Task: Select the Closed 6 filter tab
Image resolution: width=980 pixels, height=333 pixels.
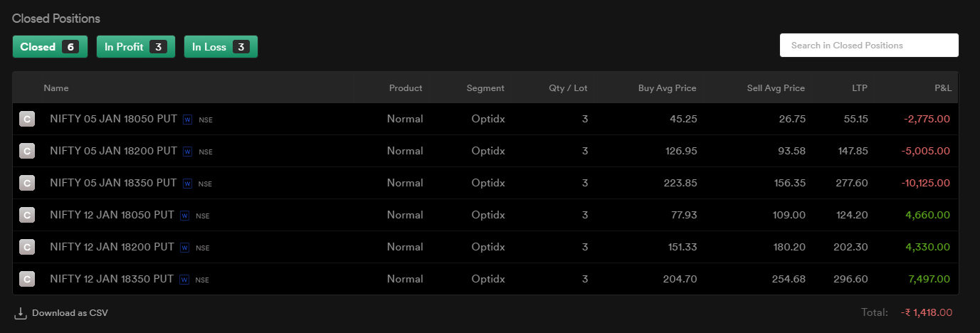Action: [x=50, y=47]
